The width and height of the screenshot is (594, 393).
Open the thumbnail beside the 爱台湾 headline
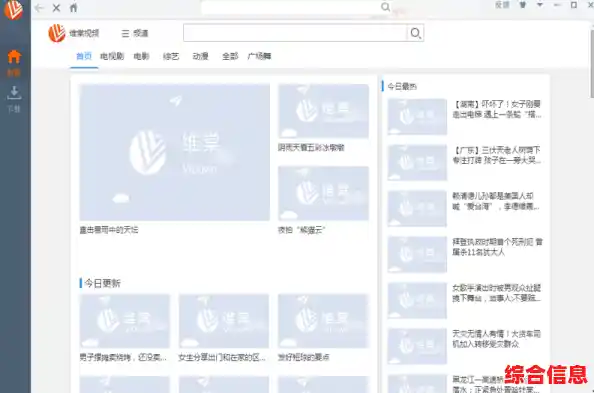[x=417, y=209]
